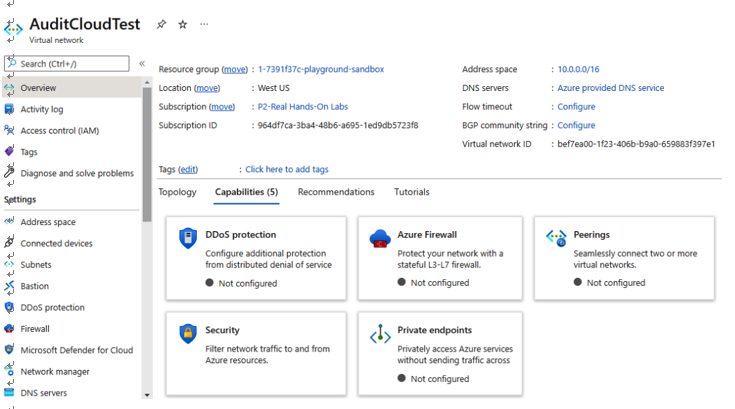Image resolution: width=735 pixels, height=409 pixels.
Task: Open Access control (IAM) icon
Action: coord(9,130)
